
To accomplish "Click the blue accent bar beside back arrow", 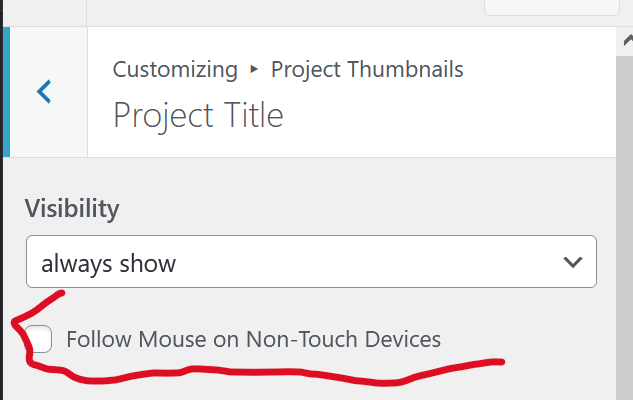I will pyautogui.click(x=5, y=92).
